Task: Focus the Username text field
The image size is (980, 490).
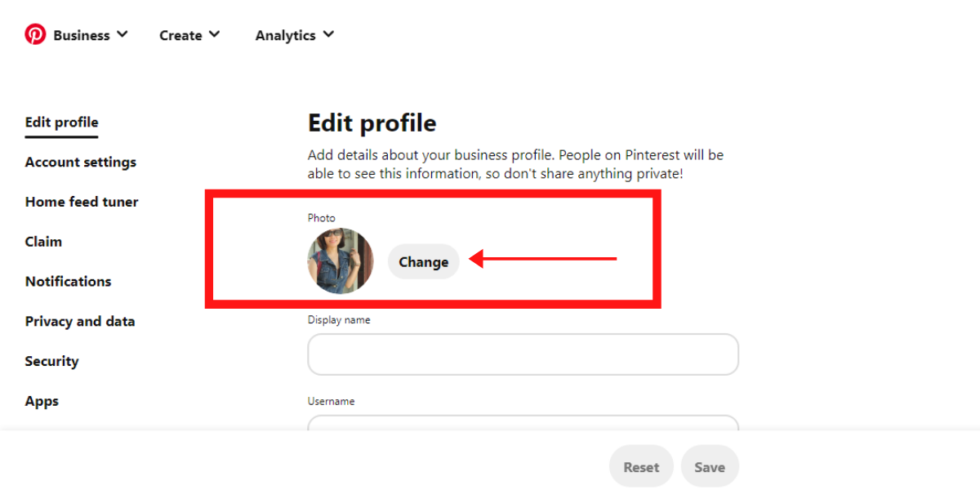Action: tap(523, 423)
